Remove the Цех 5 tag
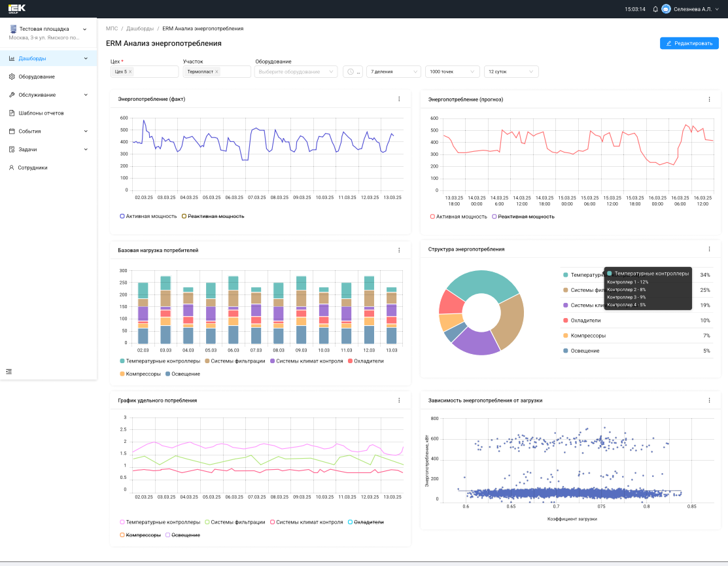Viewport: 728px width, 566px height. tap(130, 71)
